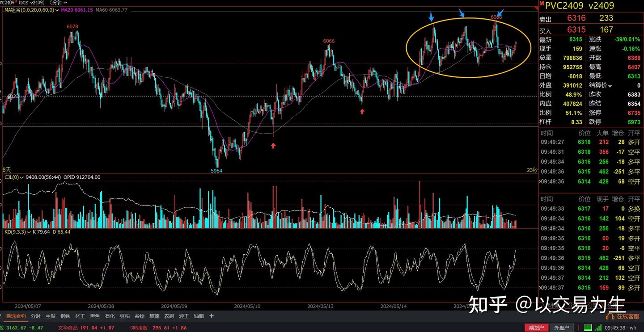The height and width of the screenshot is (332, 644).
Task: Click the 买入 price 6315
Action: click(576, 29)
